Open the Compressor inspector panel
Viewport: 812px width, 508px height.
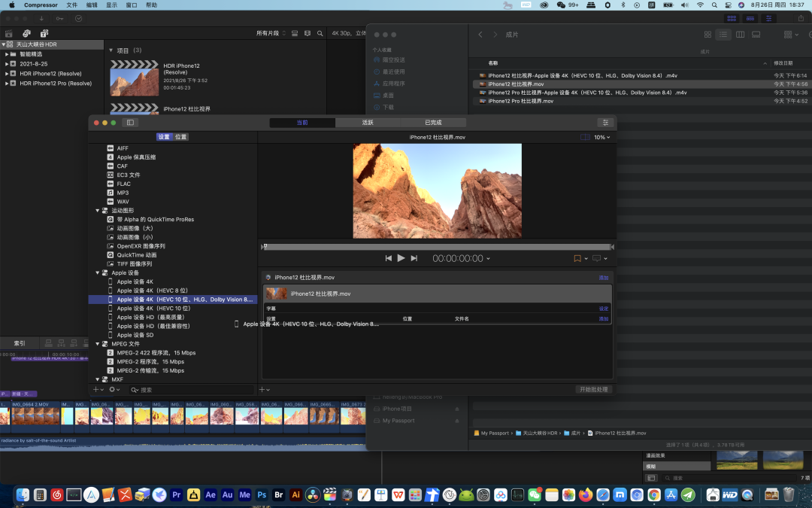pyautogui.click(x=604, y=123)
